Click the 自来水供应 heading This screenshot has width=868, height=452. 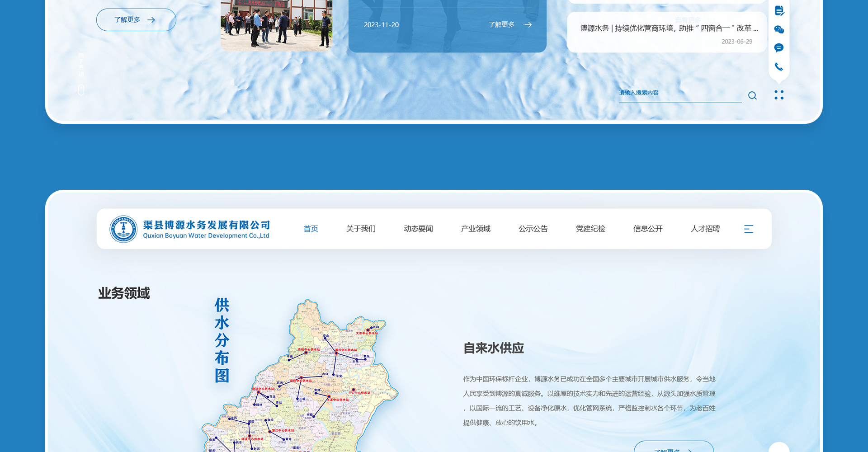(x=493, y=348)
